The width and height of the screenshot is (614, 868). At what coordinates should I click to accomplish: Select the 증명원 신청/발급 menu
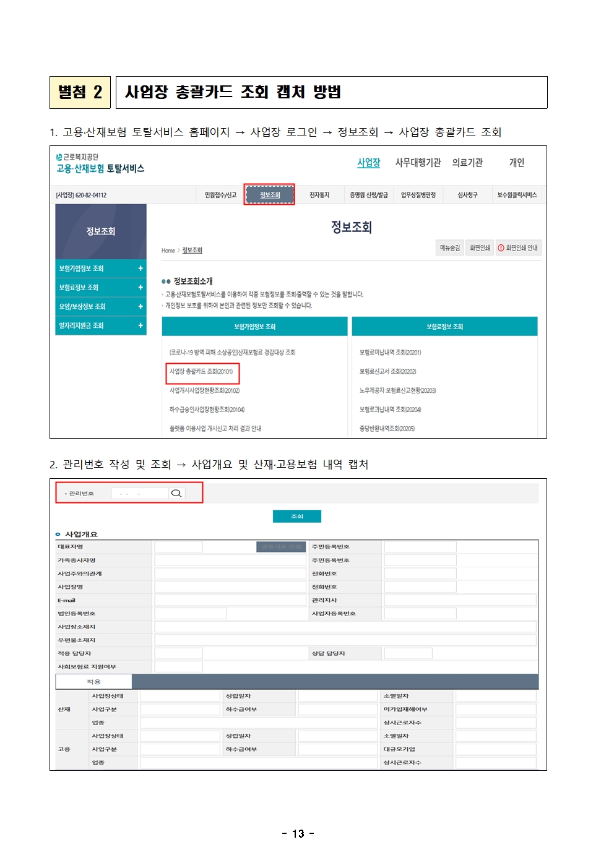coord(368,195)
